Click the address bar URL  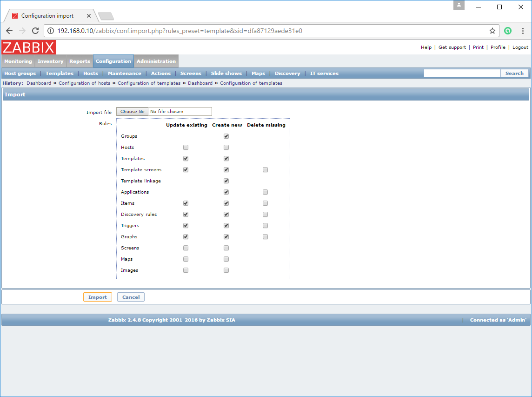point(180,31)
